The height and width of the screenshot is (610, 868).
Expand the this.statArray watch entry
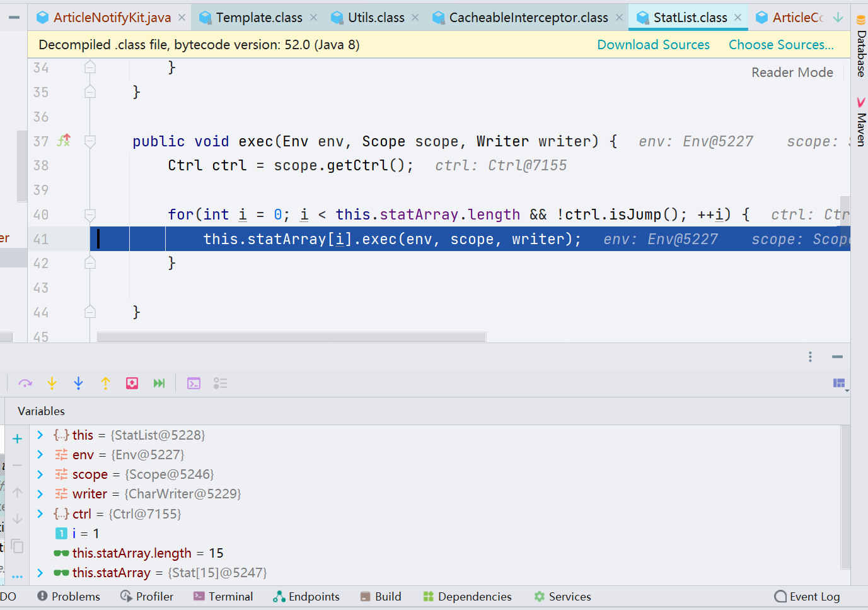pos(40,573)
